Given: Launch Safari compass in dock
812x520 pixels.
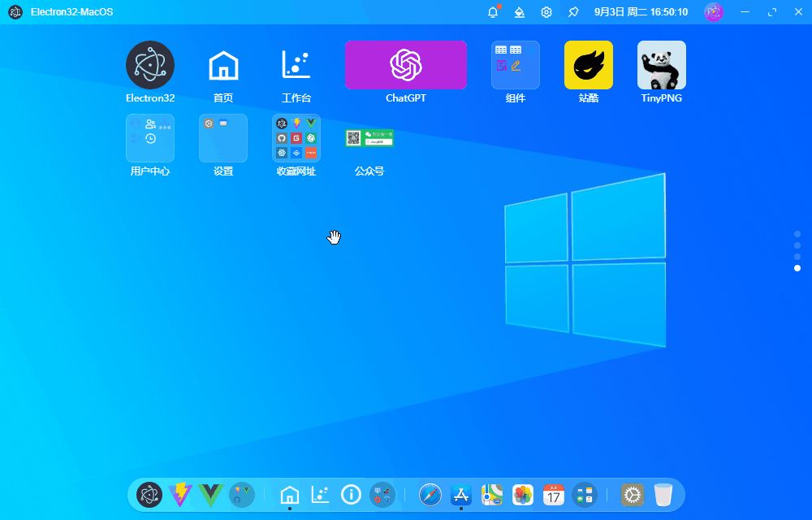Looking at the screenshot, I should pyautogui.click(x=430, y=495).
